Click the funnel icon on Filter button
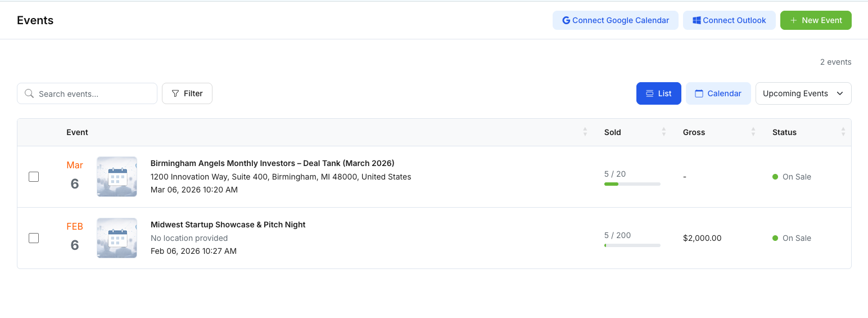Screen dimensions: 868x318 click(x=175, y=93)
